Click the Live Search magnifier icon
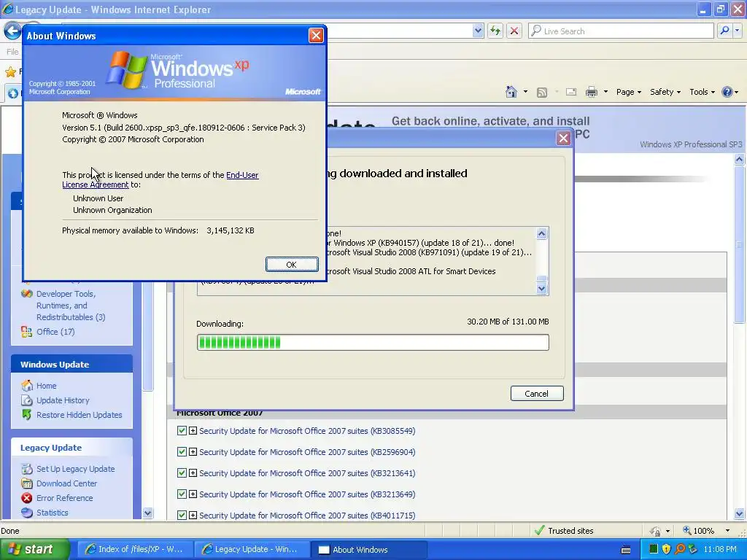 [724, 31]
